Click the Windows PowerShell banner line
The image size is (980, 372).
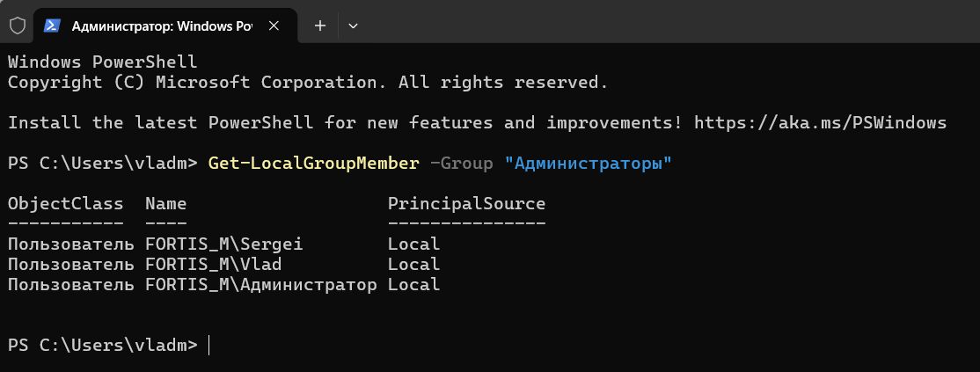103,62
